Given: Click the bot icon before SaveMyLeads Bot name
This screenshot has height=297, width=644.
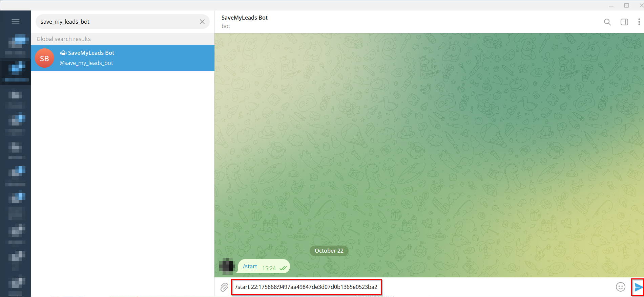Looking at the screenshot, I should pos(63,53).
